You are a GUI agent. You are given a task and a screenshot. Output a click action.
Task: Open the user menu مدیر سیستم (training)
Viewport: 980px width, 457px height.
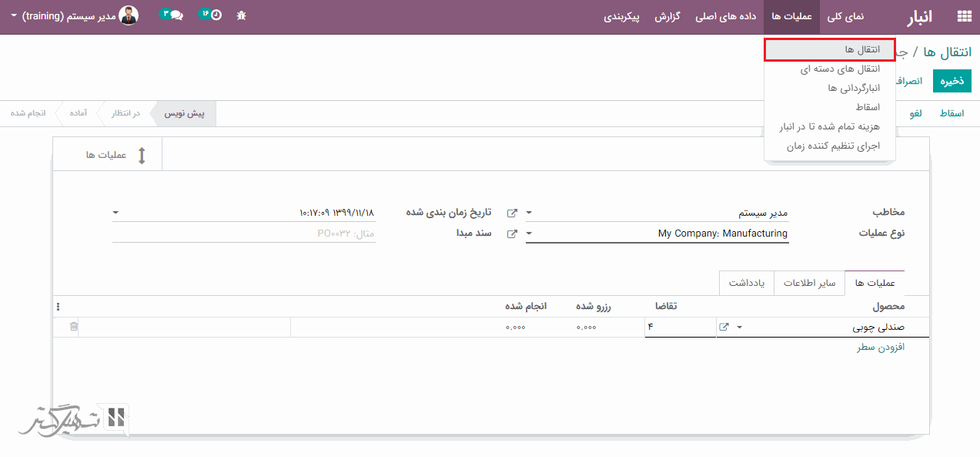coord(75,15)
